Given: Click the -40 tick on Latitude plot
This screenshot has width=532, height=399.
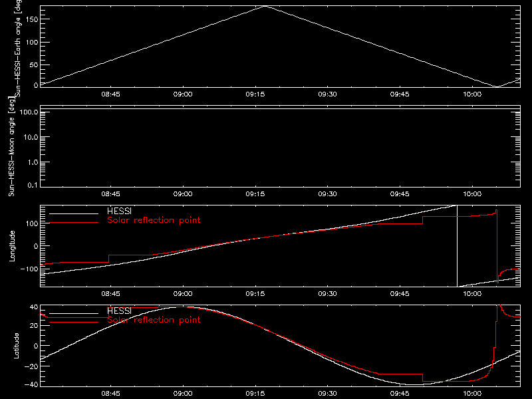Looking at the screenshot, I should (x=31, y=385).
